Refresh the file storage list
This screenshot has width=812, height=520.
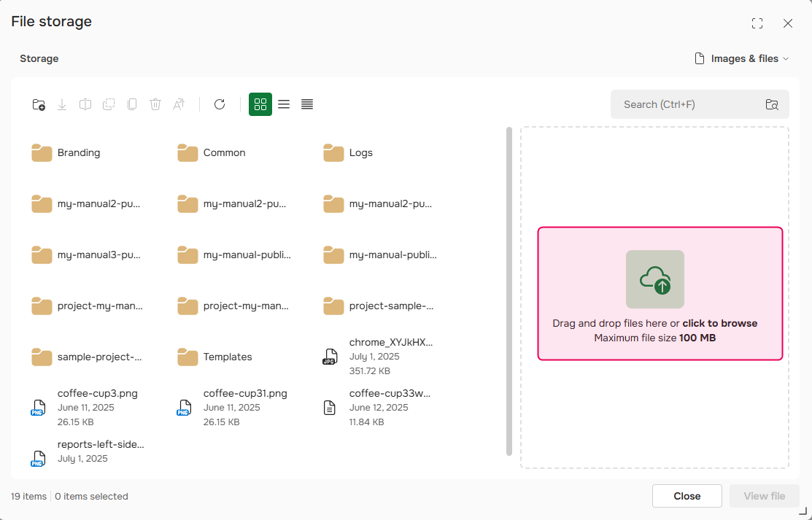click(x=220, y=104)
